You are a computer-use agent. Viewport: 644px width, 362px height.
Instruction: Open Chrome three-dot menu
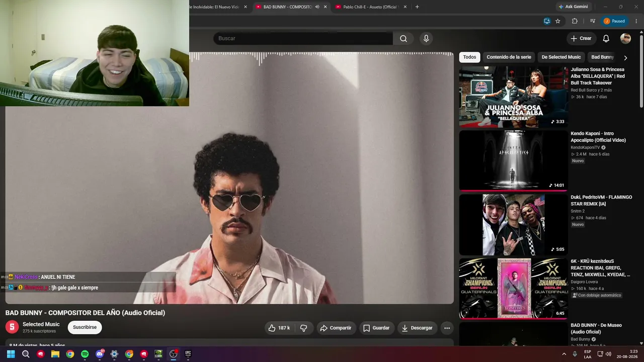pyautogui.click(x=636, y=21)
